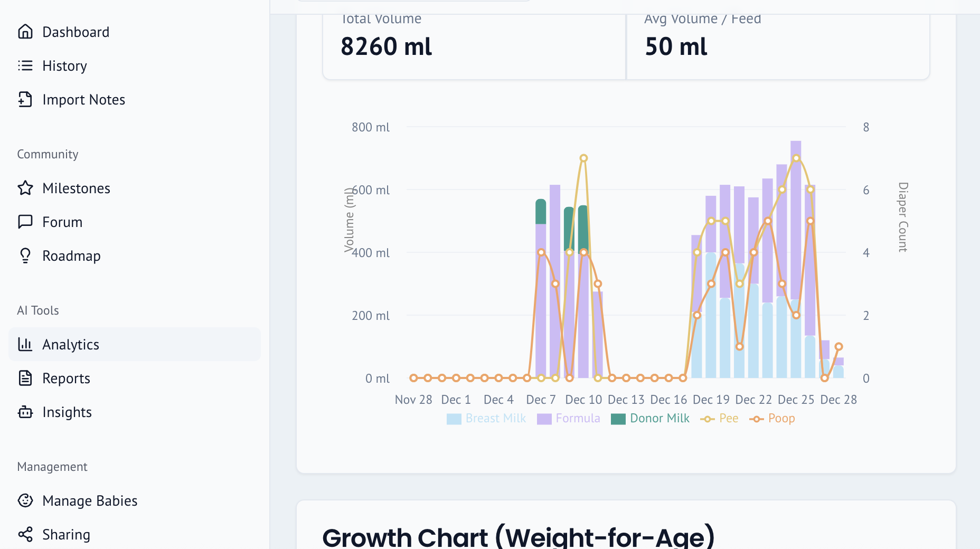980x549 pixels.
Task: Click the Dec 7 x-axis label
Action: (x=541, y=400)
